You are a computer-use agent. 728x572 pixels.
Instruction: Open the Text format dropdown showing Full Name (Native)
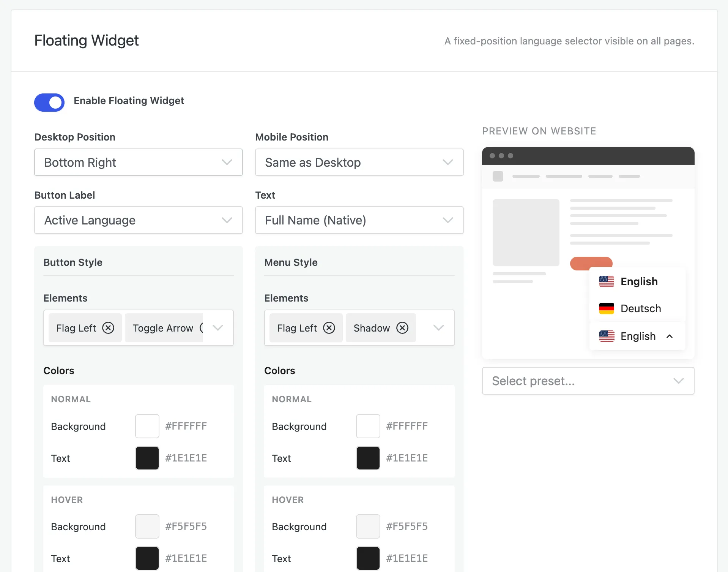click(x=359, y=220)
